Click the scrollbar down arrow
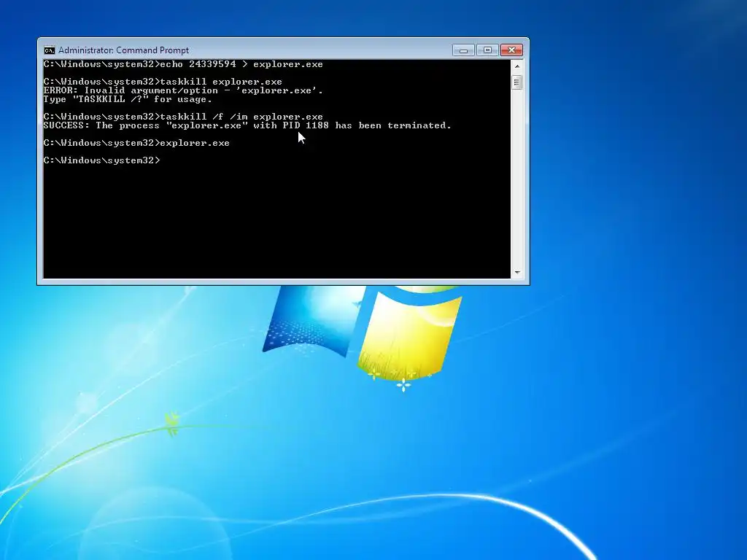The width and height of the screenshot is (747, 560). click(x=517, y=273)
